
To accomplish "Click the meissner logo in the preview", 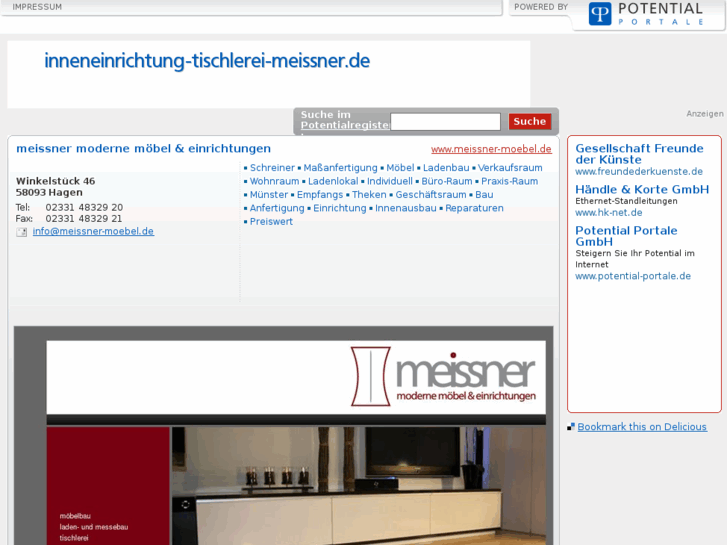I will [x=443, y=376].
